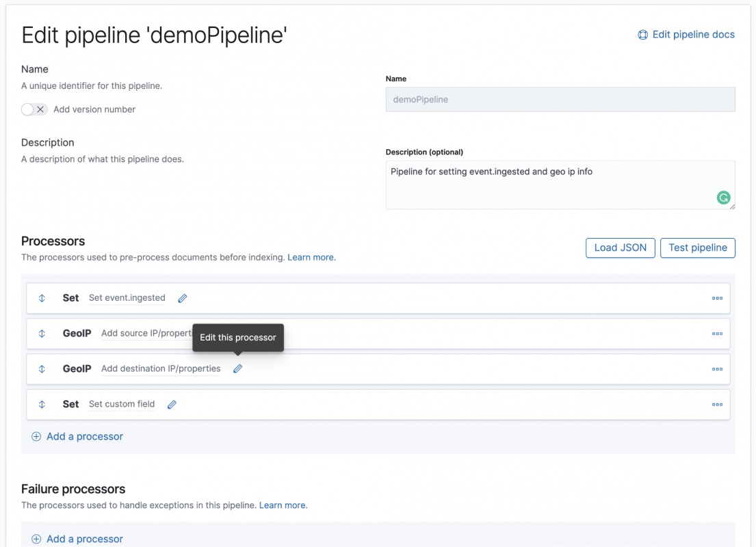Click pencil edit icon for Set event.ingested
756x547 pixels.
(183, 298)
